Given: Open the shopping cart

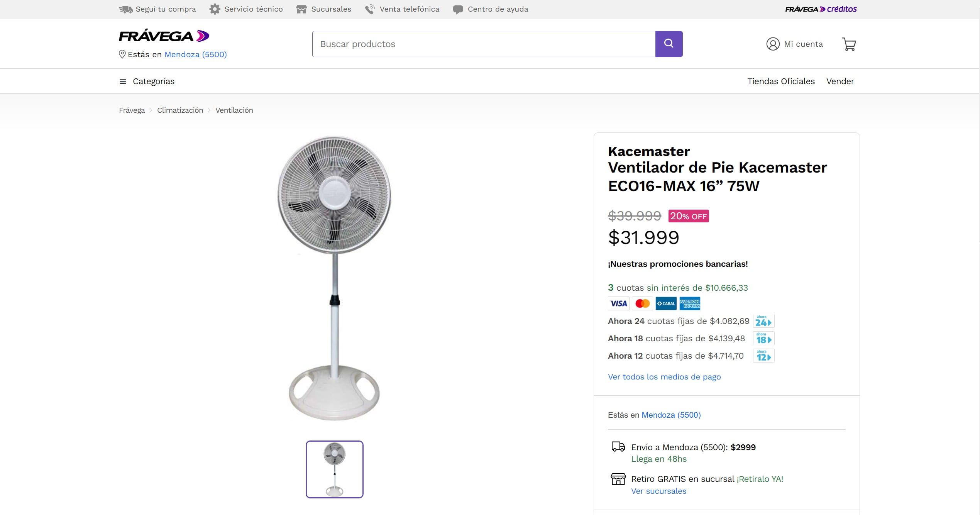Looking at the screenshot, I should (849, 44).
